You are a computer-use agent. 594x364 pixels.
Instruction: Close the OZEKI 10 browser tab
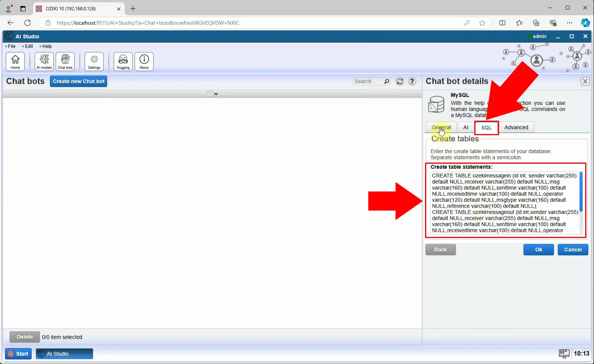pyautogui.click(x=119, y=8)
